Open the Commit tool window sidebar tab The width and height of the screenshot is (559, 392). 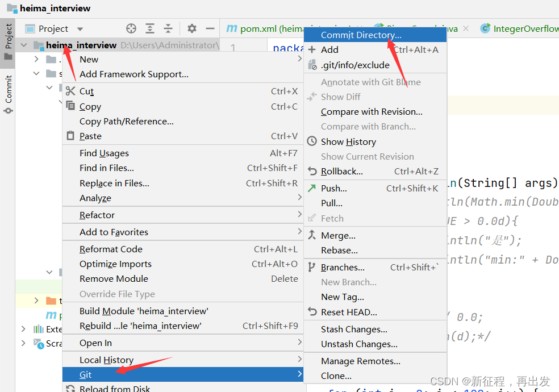tap(8, 94)
